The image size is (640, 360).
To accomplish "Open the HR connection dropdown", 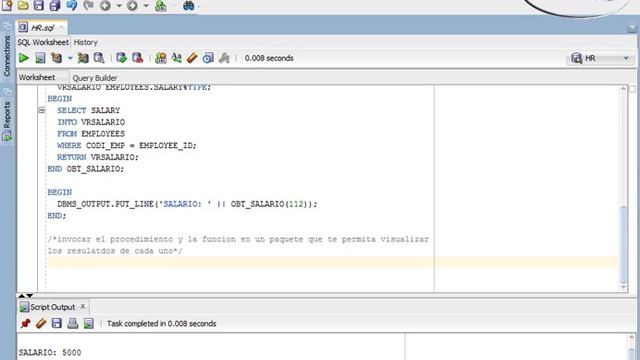I will tap(600, 58).
